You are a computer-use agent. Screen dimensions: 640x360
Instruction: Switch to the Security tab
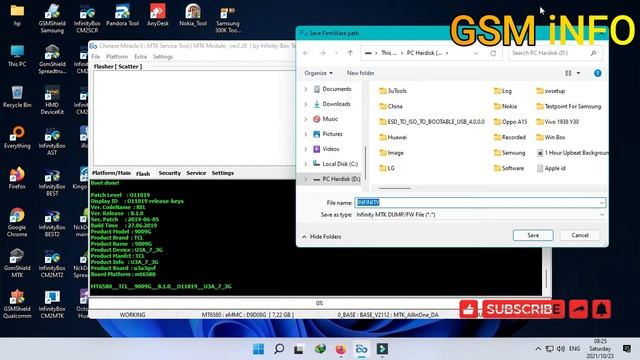coord(169,173)
